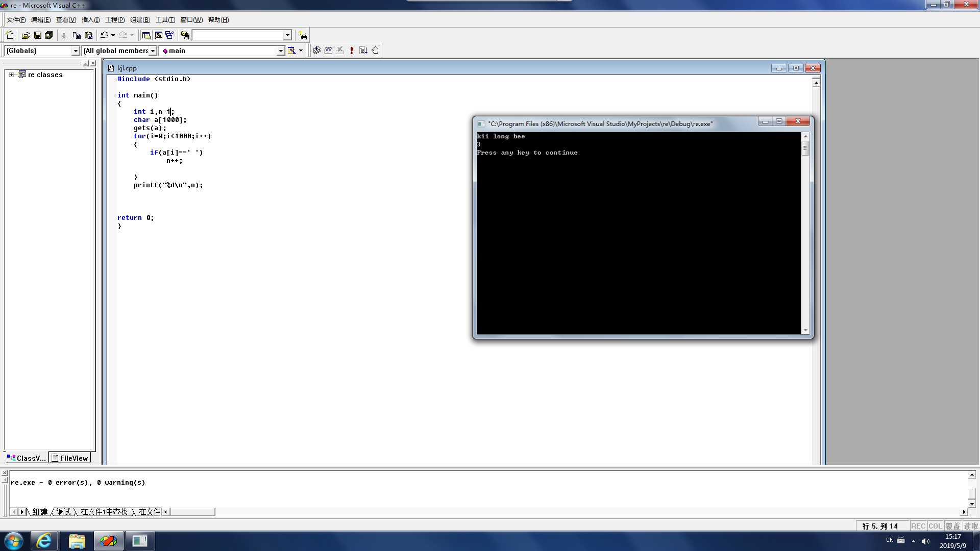This screenshot has width=980, height=551.
Task: Open the WizardBar actions menu arrow
Action: coord(301,51)
